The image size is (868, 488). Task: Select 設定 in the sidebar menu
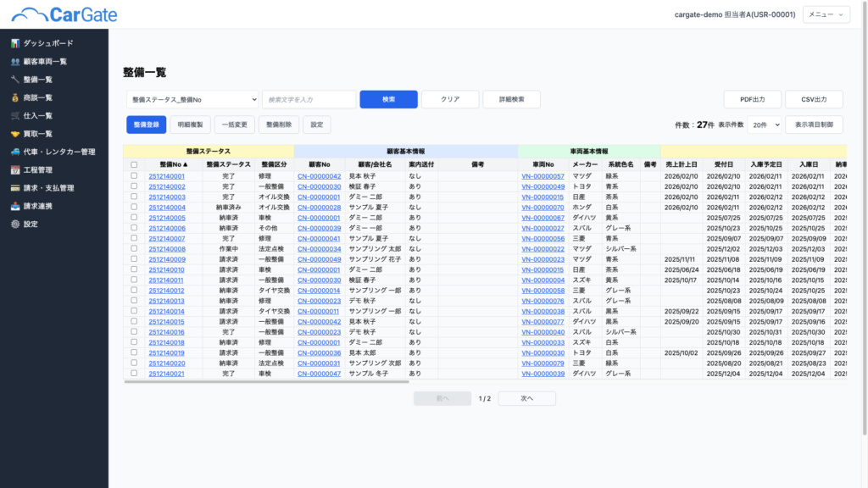point(31,225)
